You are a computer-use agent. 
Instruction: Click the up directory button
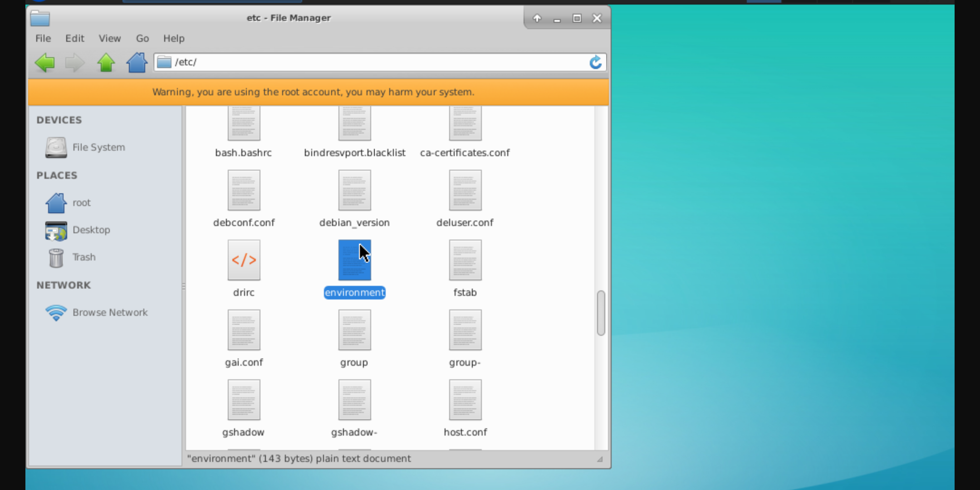tap(106, 61)
